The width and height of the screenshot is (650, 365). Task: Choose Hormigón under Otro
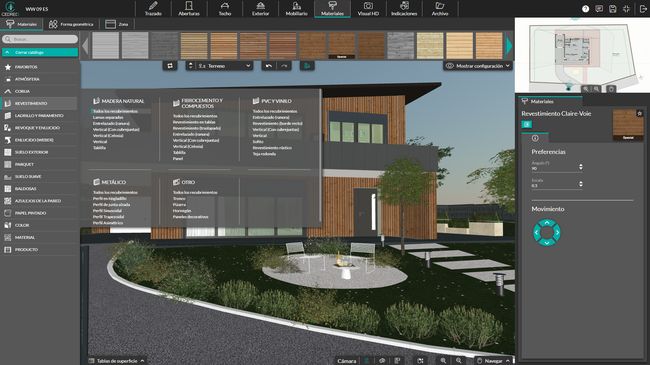pyautogui.click(x=182, y=211)
